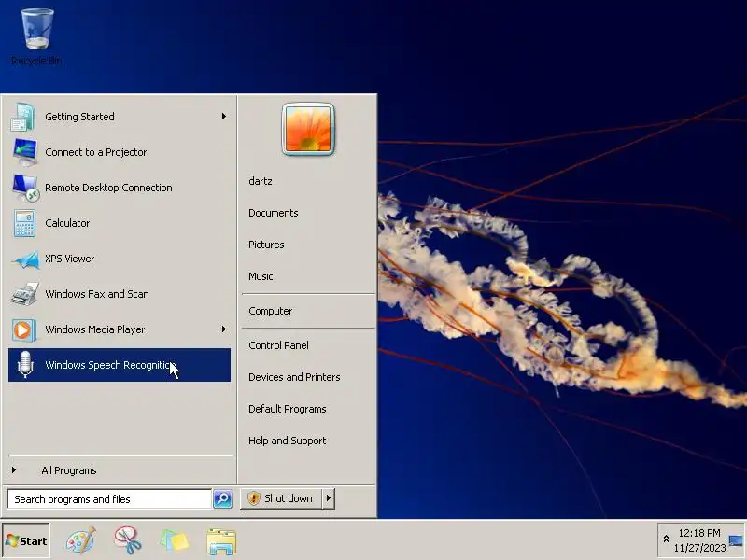Viewport: 747px width, 560px height.
Task: Click the shield icon on Shut down
Action: pos(254,498)
